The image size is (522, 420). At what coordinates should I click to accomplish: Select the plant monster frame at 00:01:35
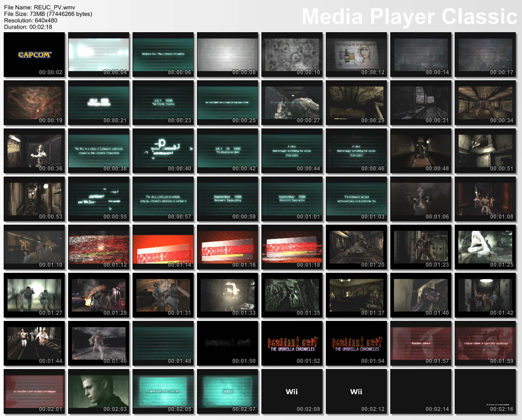(292, 295)
